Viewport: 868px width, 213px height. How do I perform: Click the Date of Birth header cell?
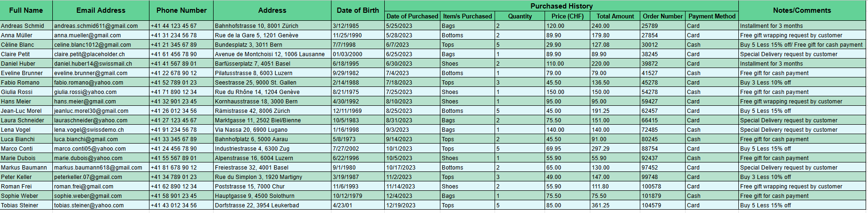pos(357,10)
